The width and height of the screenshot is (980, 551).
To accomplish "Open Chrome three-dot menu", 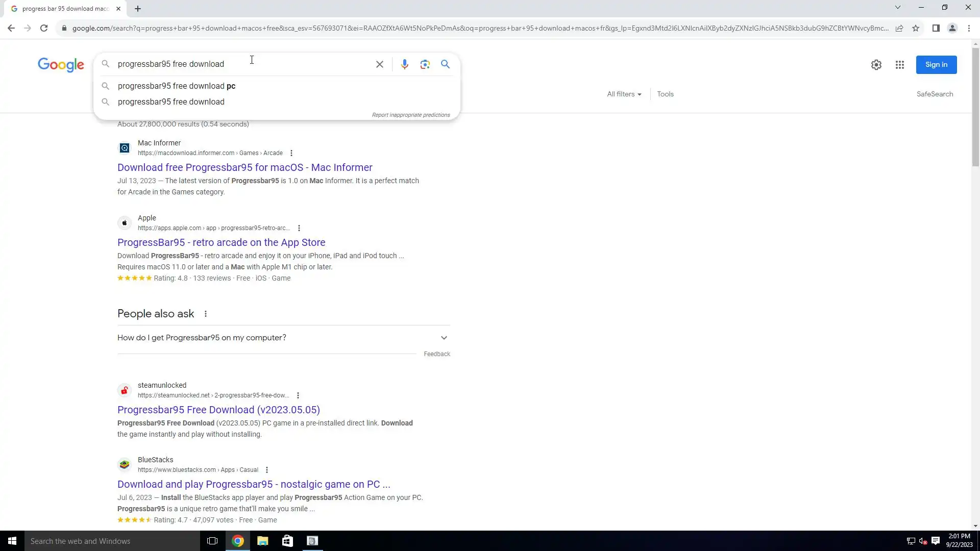I will [969, 28].
